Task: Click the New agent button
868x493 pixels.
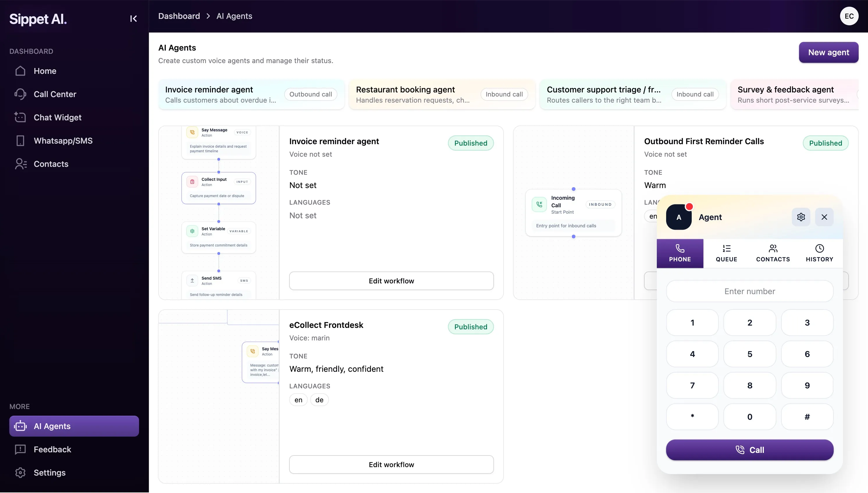Action: click(828, 53)
